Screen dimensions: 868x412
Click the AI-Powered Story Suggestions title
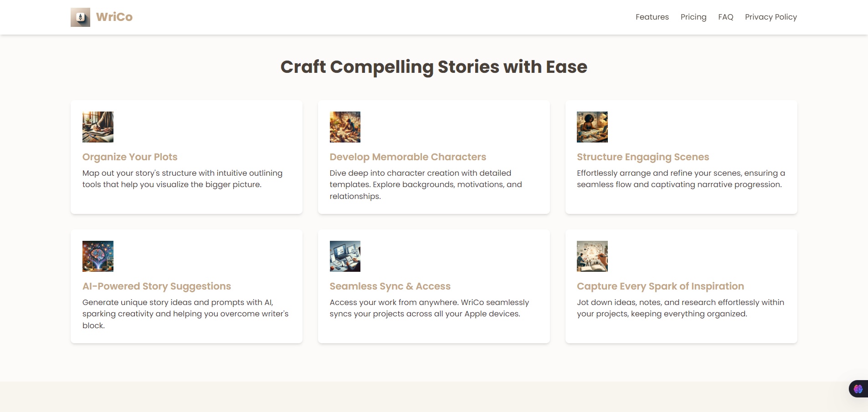156,286
